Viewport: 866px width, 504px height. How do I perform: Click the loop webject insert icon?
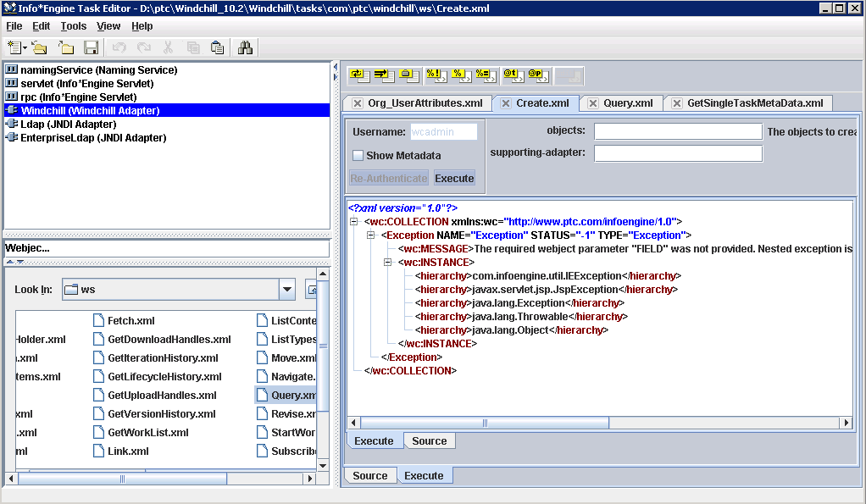(x=359, y=75)
